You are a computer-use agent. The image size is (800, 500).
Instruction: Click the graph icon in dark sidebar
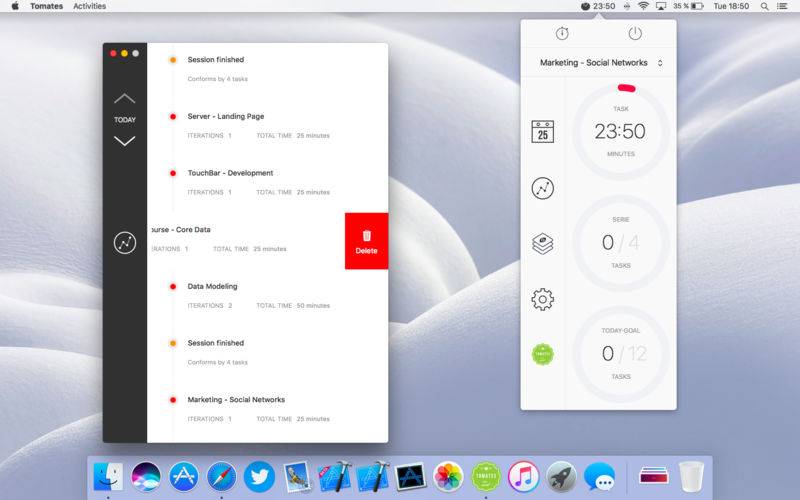pos(125,243)
